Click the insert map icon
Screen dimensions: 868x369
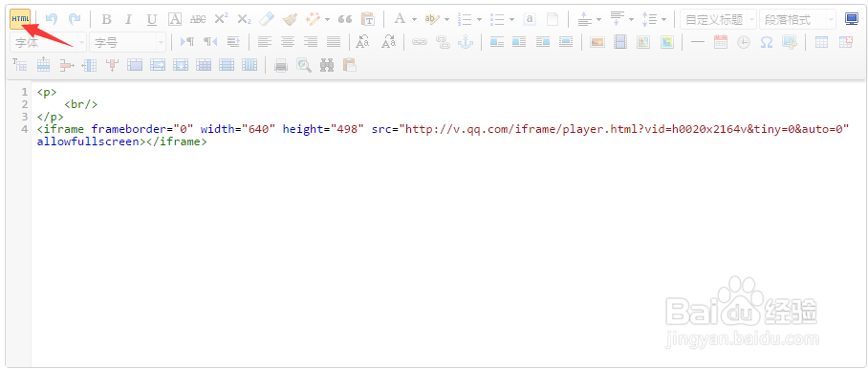click(643, 42)
